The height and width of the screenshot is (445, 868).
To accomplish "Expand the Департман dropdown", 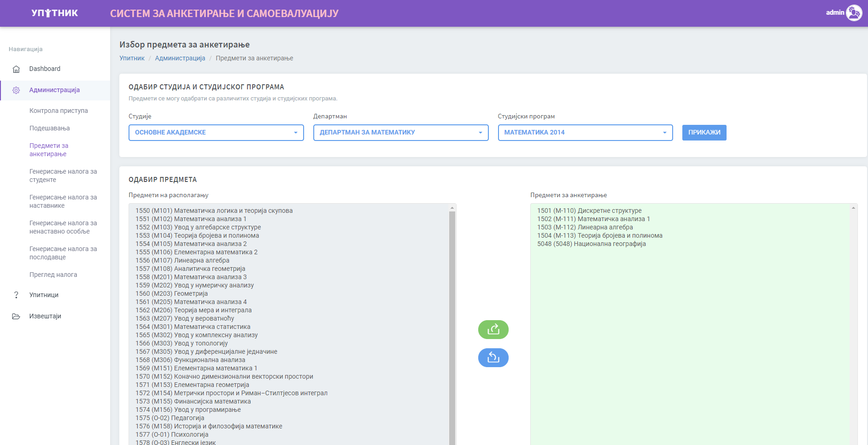I will 400,133.
